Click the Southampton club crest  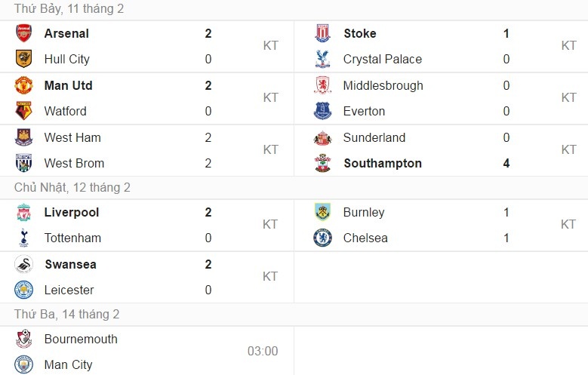click(322, 163)
